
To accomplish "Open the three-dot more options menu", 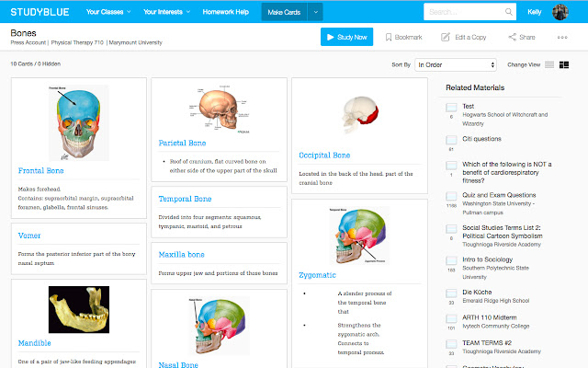I will pyautogui.click(x=562, y=37).
